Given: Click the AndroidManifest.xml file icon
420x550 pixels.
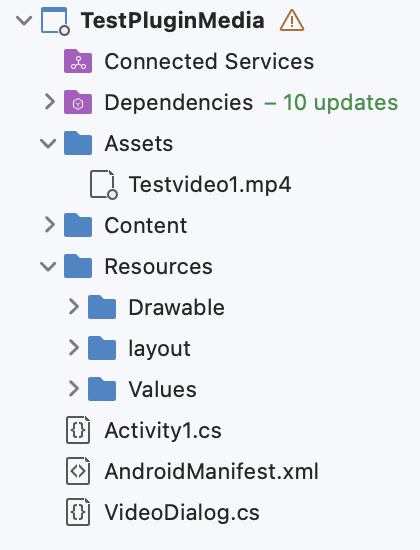Looking at the screenshot, I should (78, 471).
